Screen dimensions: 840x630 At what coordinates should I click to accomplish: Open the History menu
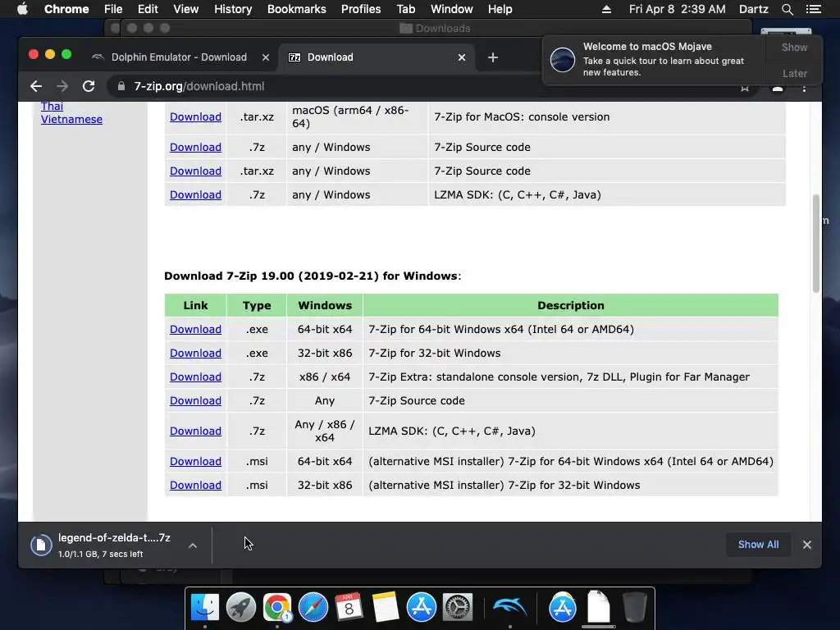tap(233, 9)
